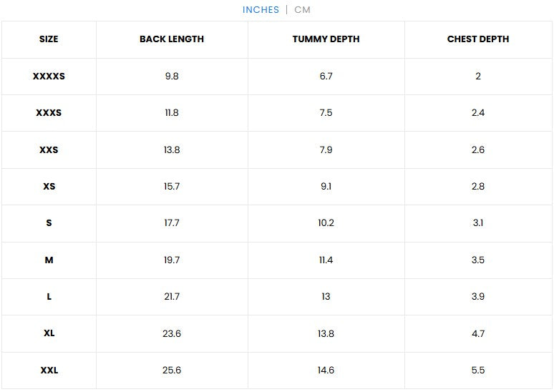Select the M size row label
The image size is (554, 392).
pos(49,260)
